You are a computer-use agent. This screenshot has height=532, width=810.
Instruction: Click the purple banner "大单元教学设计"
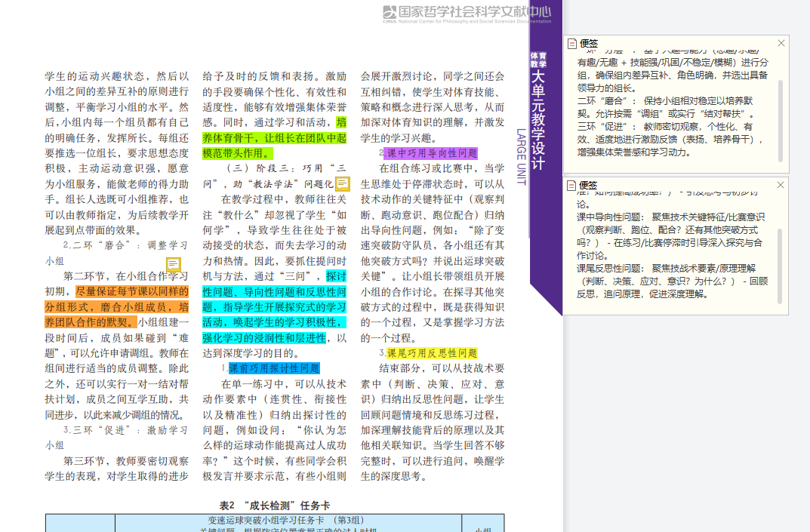click(x=538, y=120)
